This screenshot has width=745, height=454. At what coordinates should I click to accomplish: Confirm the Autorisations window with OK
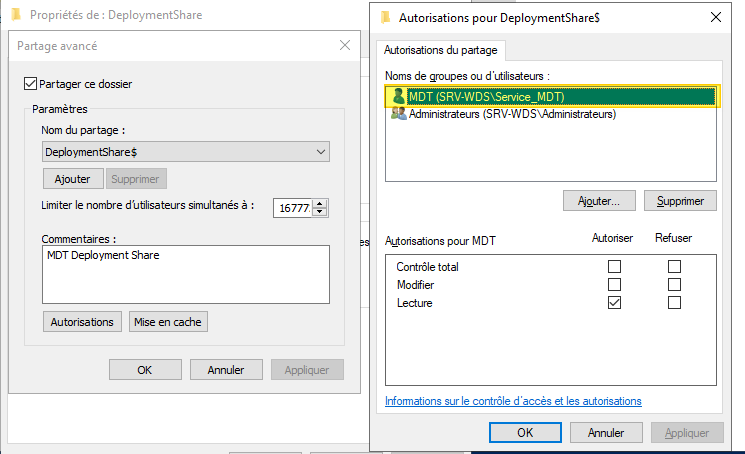click(x=525, y=433)
